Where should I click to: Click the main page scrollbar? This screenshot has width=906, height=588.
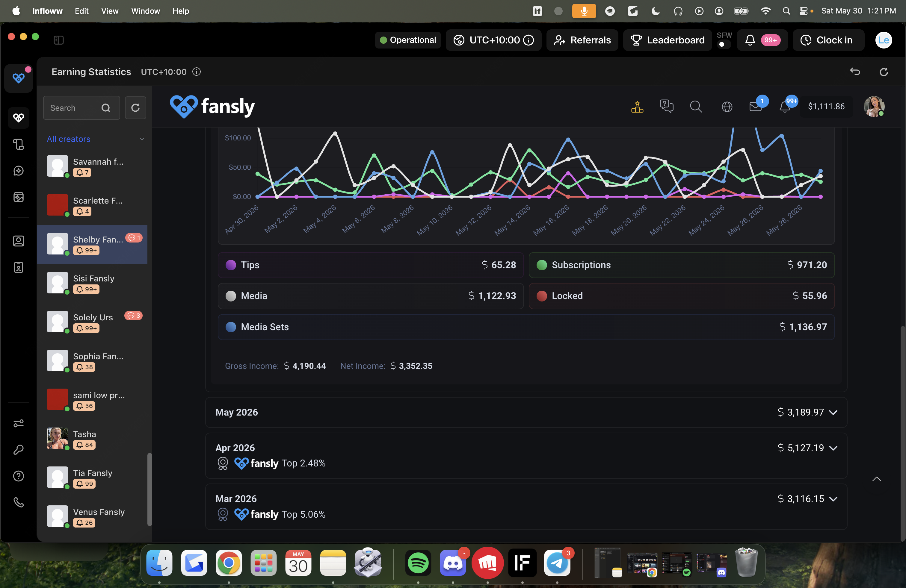point(903,433)
